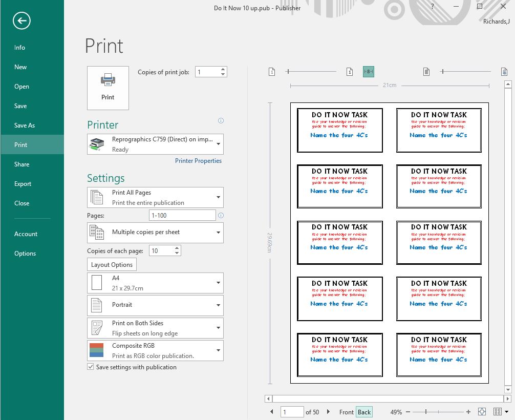The height and width of the screenshot is (420, 515).
Task: Click the back arrow to exit Backstage
Action: pyautogui.click(x=22, y=20)
